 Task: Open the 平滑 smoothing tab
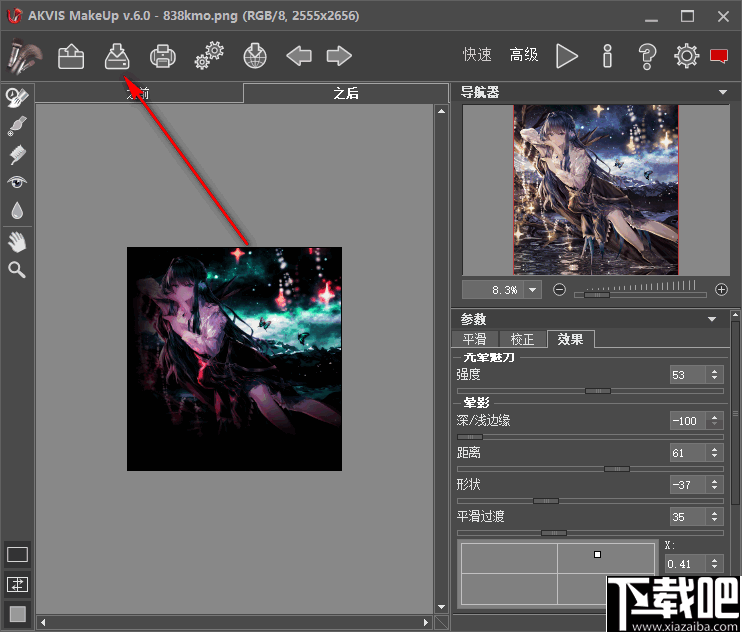[475, 339]
